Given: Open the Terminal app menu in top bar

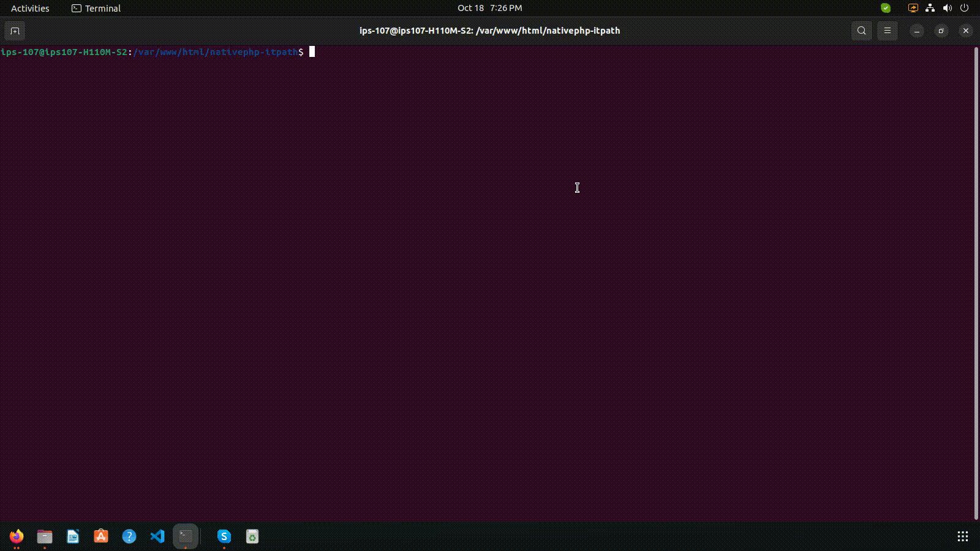Looking at the screenshot, I should (x=96, y=8).
